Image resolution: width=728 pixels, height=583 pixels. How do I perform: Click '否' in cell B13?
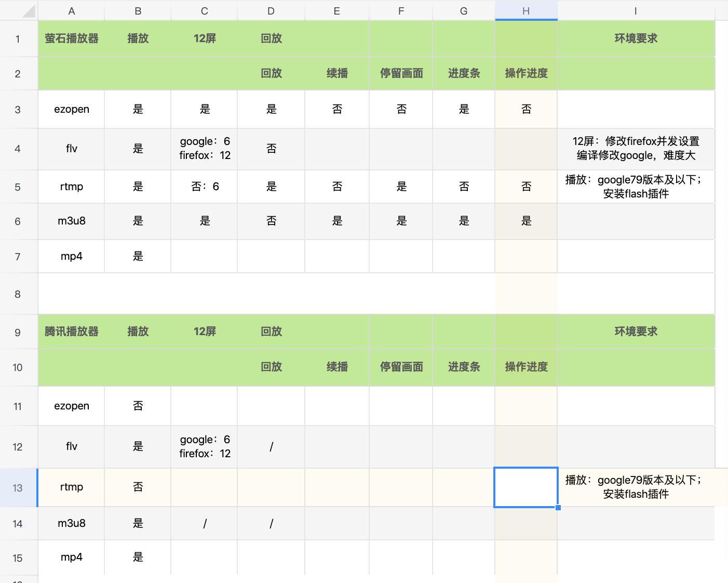point(138,487)
